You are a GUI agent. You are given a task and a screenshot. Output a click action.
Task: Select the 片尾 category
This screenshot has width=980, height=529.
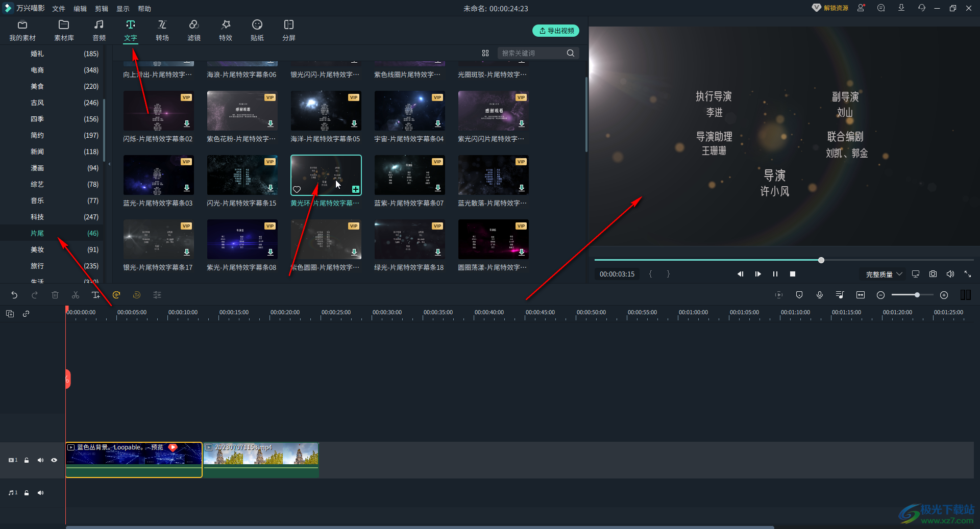tap(51, 233)
